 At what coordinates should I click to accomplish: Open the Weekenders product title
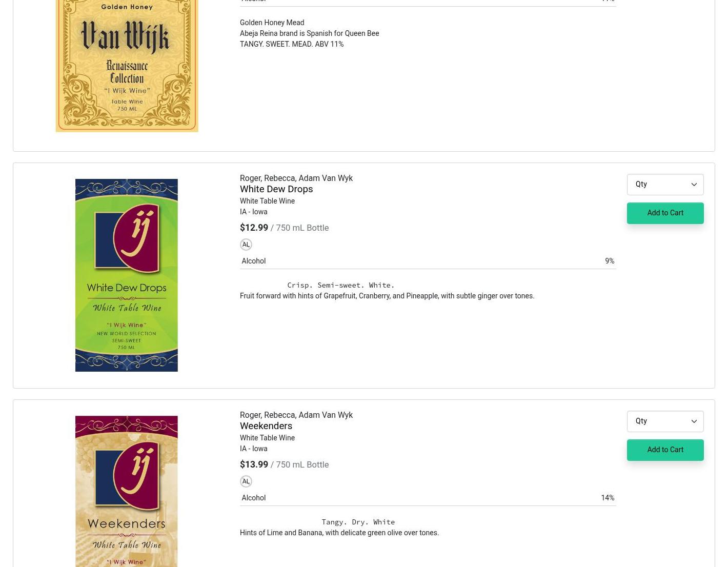[x=266, y=426]
